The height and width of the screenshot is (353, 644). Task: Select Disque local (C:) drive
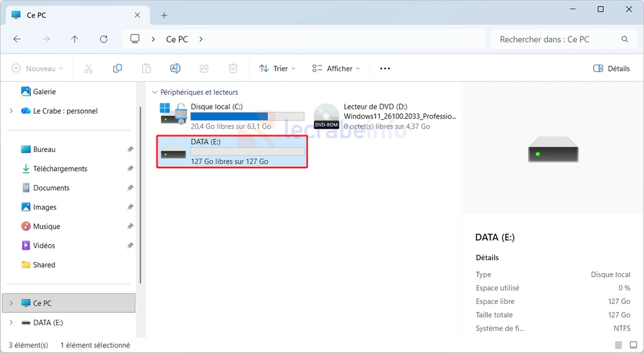(x=231, y=116)
